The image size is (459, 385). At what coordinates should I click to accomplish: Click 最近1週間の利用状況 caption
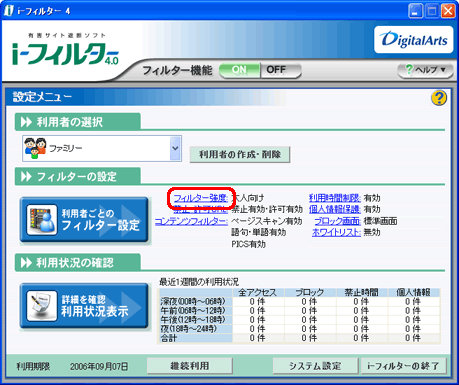199,282
